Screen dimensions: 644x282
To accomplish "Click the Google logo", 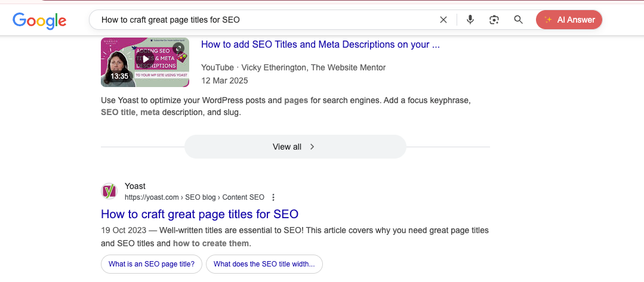I will (x=39, y=20).
